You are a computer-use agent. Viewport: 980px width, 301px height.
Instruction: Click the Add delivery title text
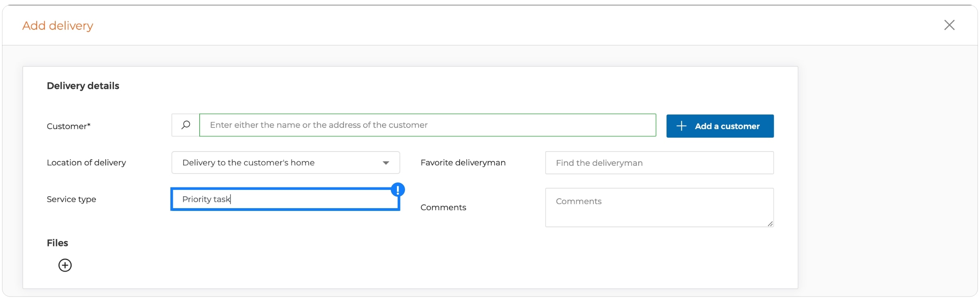(58, 26)
